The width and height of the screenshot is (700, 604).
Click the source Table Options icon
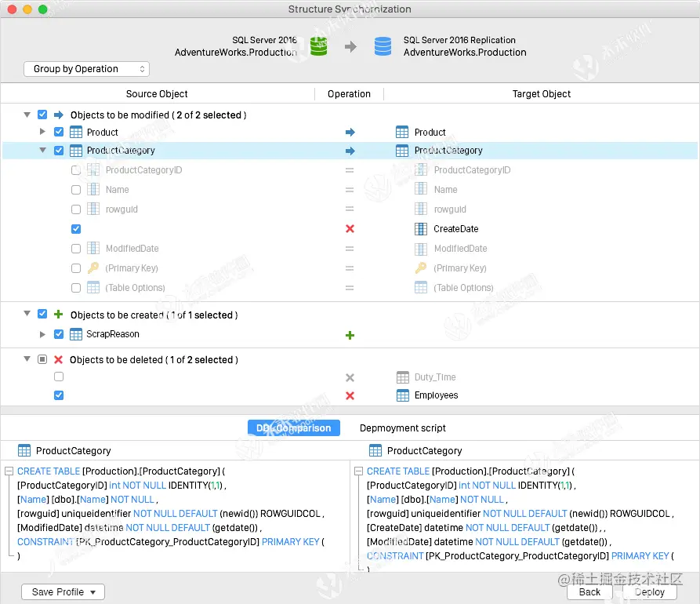coord(92,287)
